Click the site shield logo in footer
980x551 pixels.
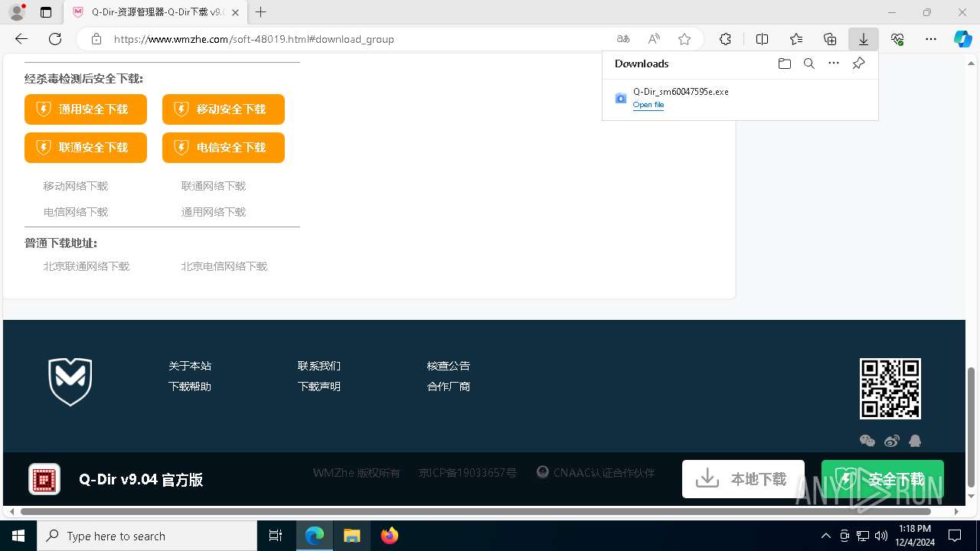tap(70, 382)
